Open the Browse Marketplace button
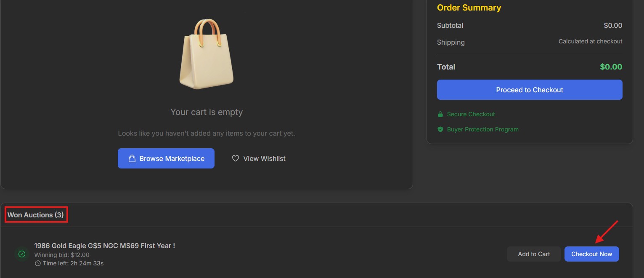This screenshot has width=644, height=278. click(166, 158)
